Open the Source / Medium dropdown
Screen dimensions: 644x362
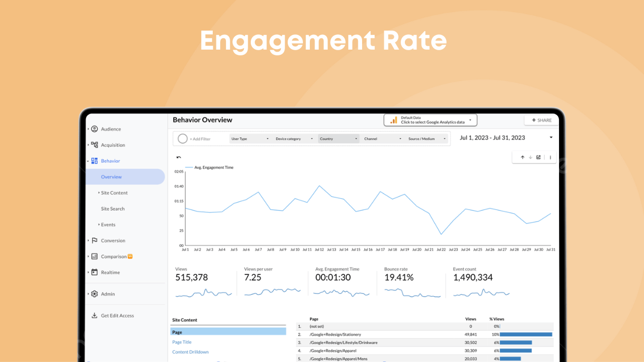pos(427,139)
